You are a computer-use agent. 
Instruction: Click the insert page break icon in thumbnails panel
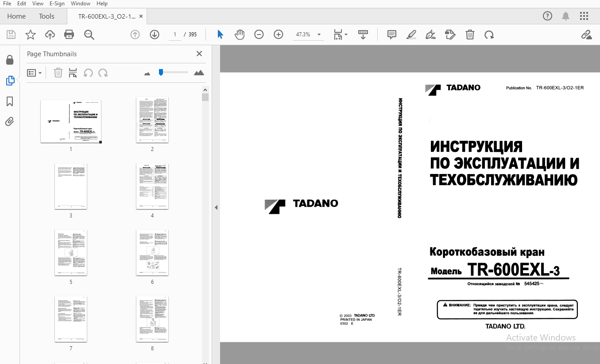coord(73,73)
